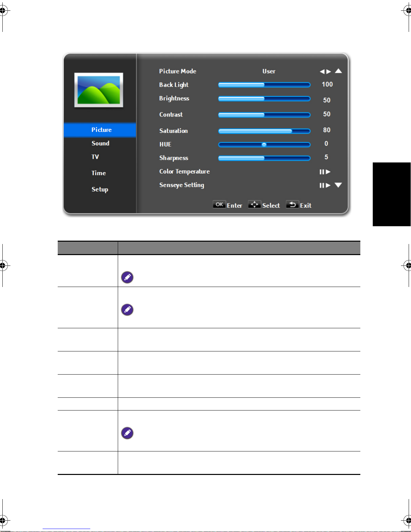Open the Time menu

point(99,173)
